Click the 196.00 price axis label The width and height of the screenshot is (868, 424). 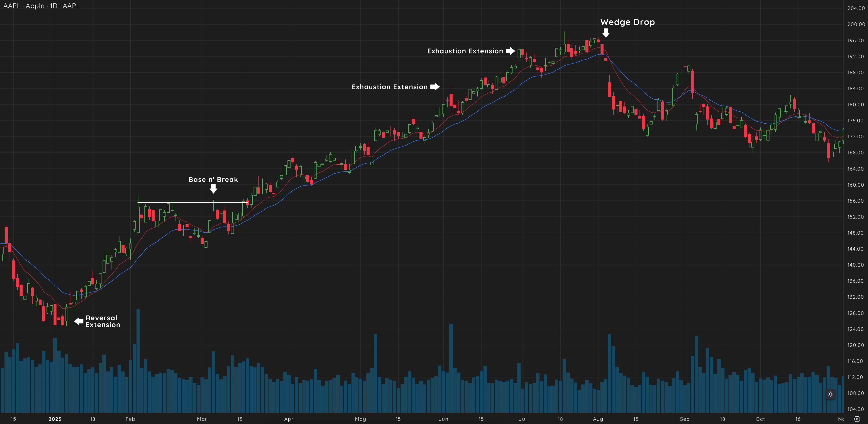tap(856, 40)
